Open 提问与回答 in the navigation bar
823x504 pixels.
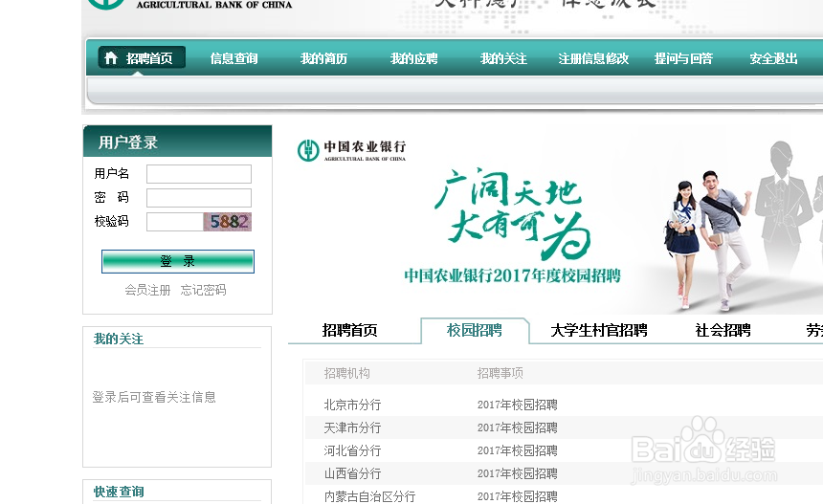pyautogui.click(x=683, y=58)
